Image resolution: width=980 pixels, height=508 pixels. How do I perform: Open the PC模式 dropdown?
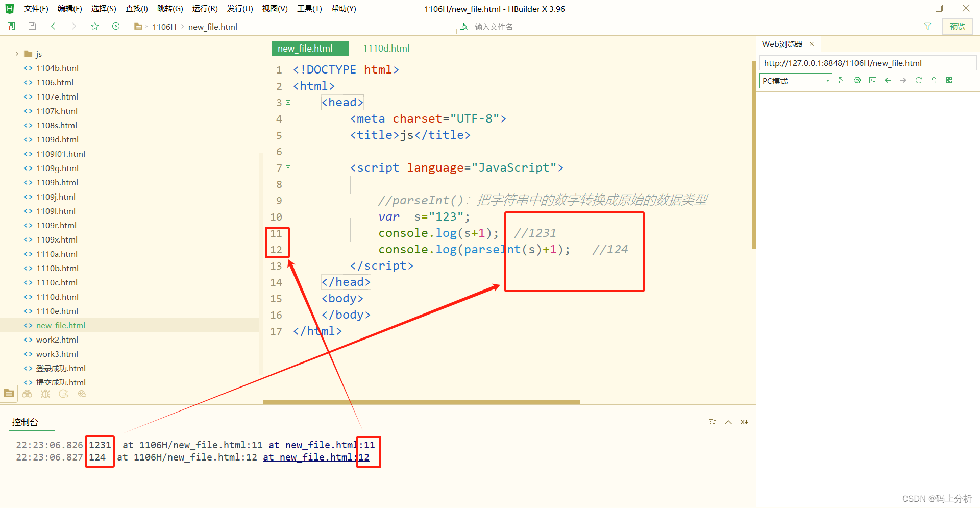(x=796, y=81)
